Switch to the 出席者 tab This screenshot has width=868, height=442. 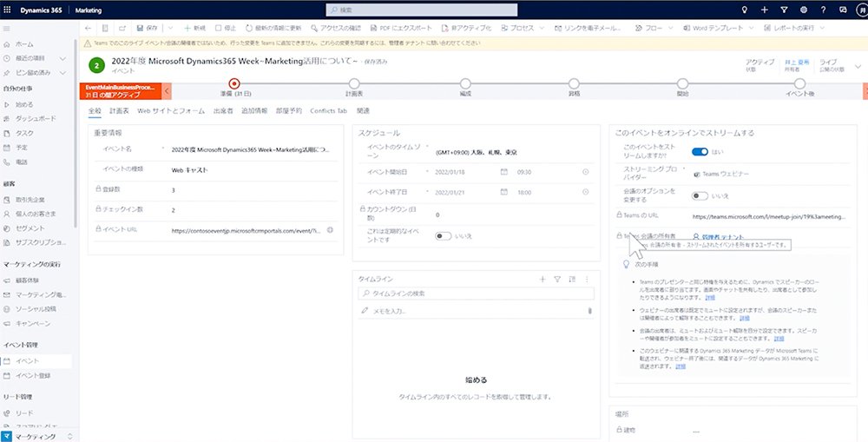[222, 111]
